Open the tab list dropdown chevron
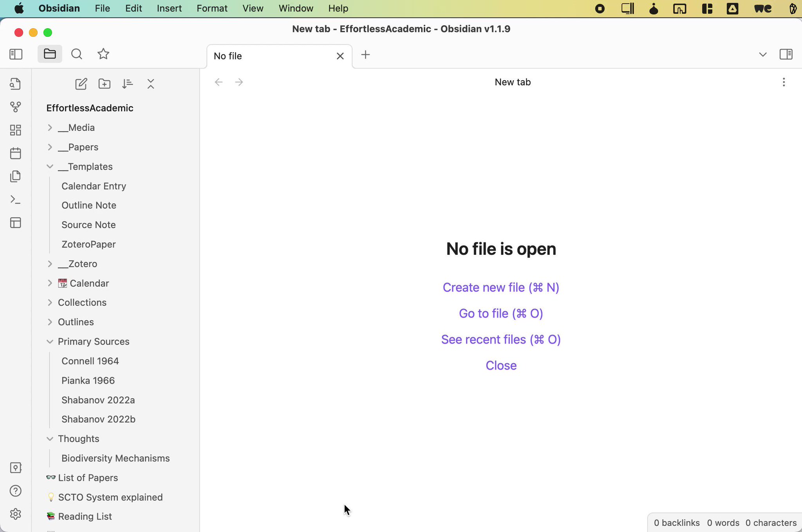 [x=763, y=54]
